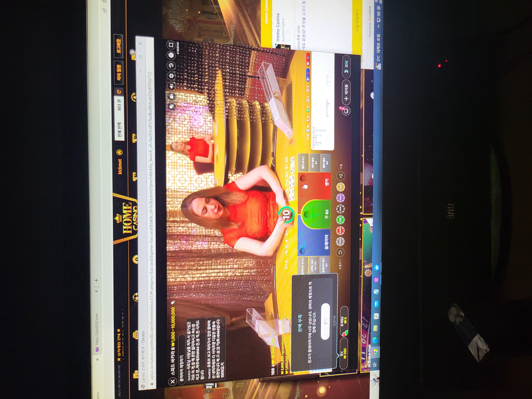Toggle fullscreen mode in the baccarat game
This screenshot has height=399, width=532.
pyautogui.click(x=171, y=45)
